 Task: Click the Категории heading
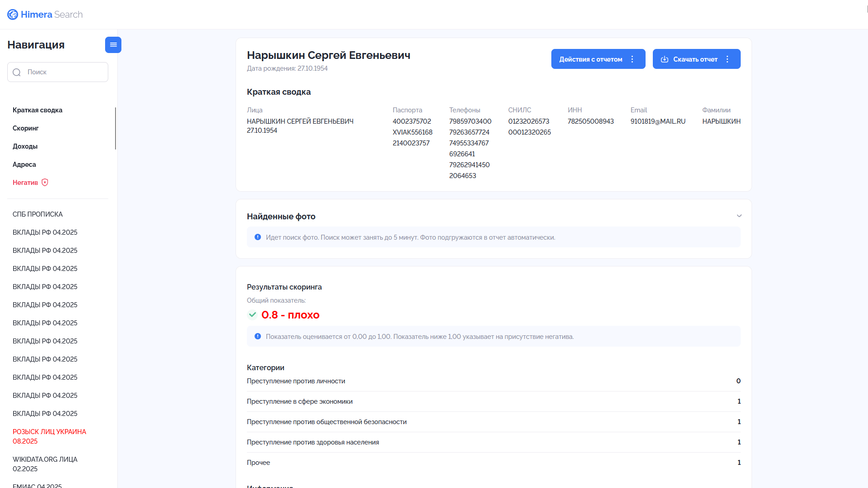click(x=265, y=367)
